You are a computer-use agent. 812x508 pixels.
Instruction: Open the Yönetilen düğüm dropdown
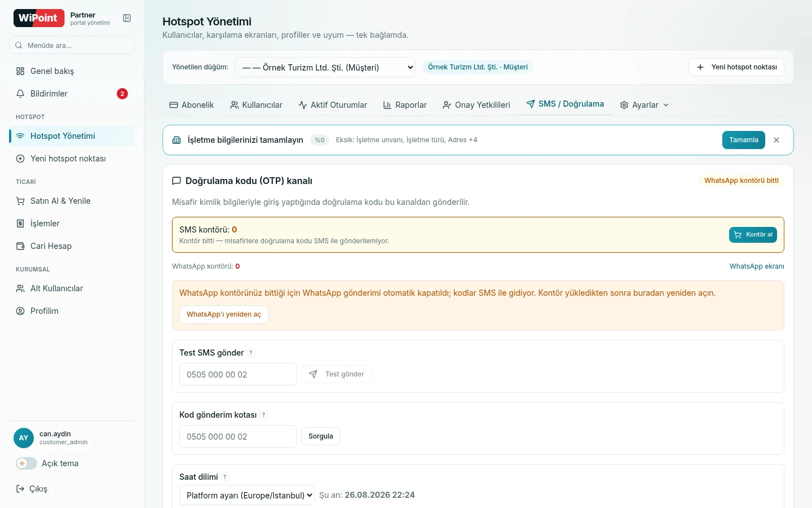[325, 68]
